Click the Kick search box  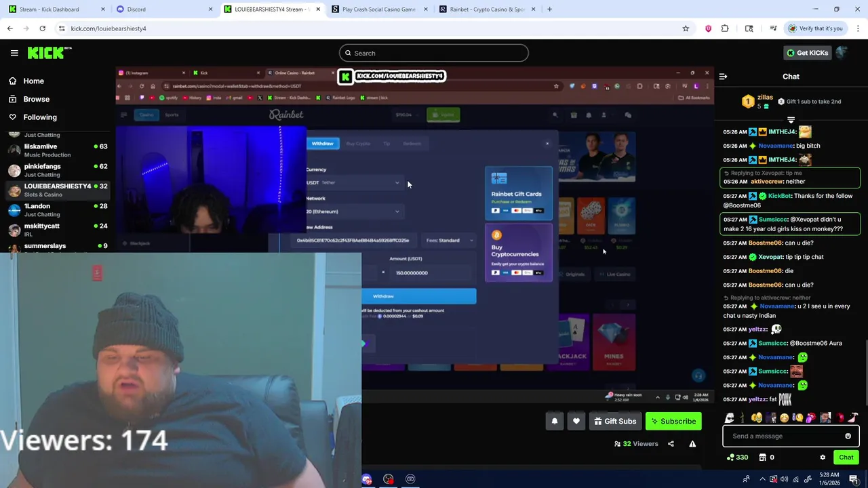434,53
